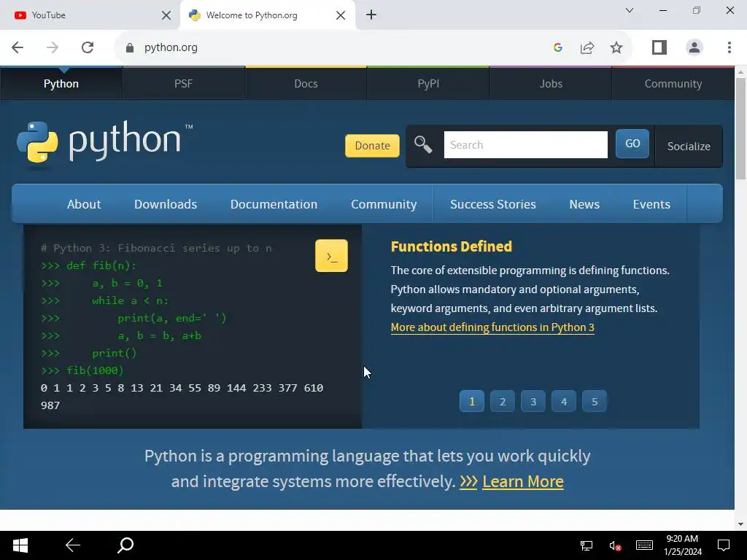The image size is (747, 560).
Task: Click the browser forward arrow
Action: point(53,47)
